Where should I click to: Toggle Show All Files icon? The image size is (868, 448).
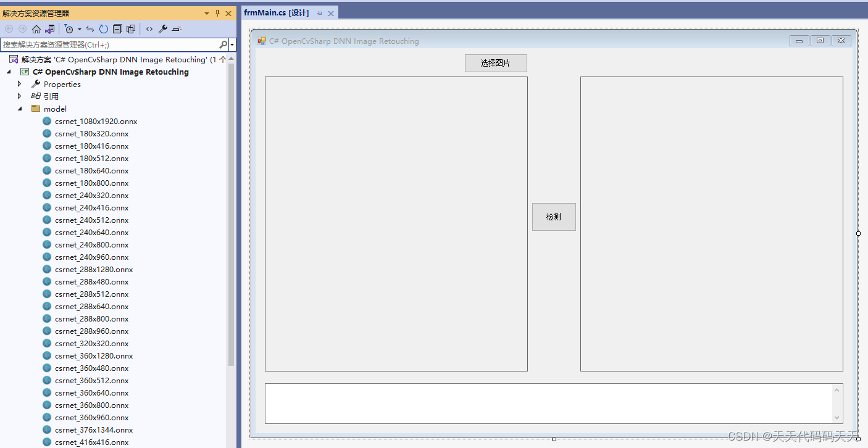pos(131,29)
